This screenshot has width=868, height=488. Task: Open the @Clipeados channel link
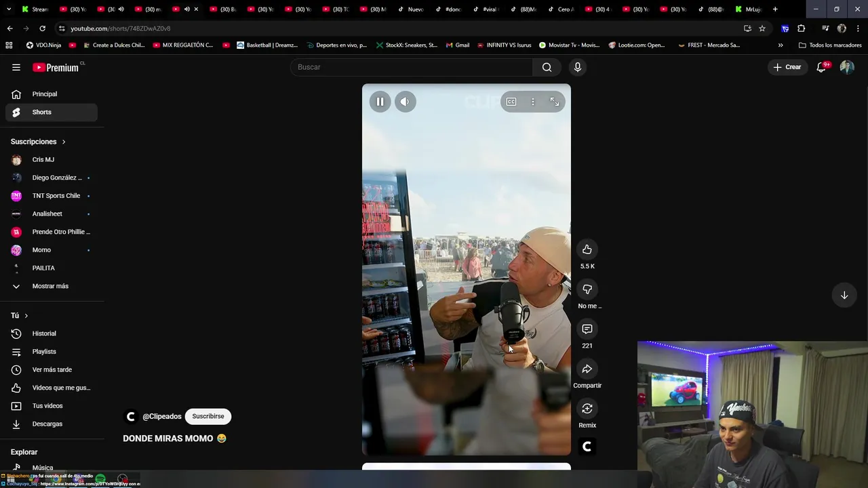[162, 416]
